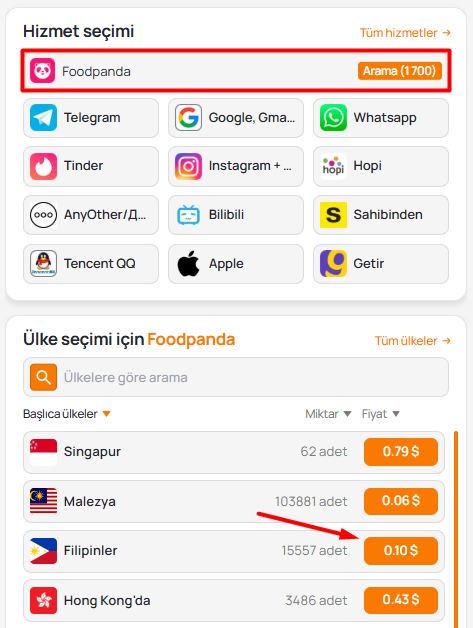
Task: Pick the Tinder flame icon
Action: (43, 166)
